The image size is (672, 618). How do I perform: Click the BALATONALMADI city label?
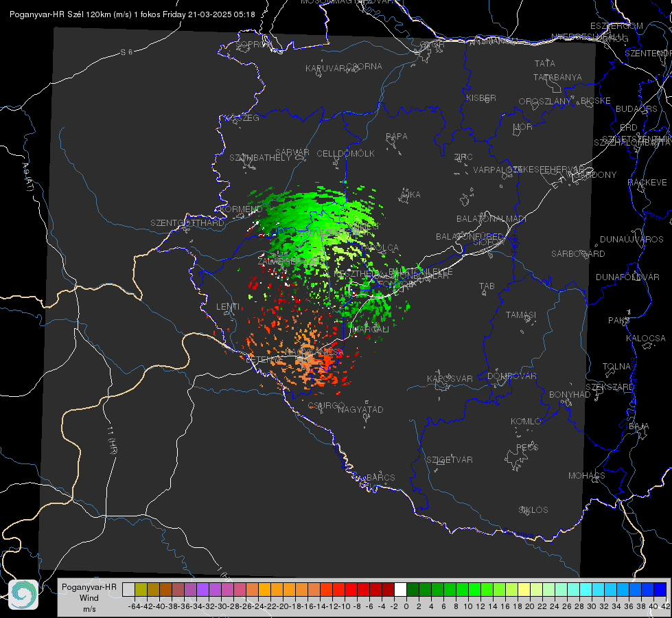[491, 219]
